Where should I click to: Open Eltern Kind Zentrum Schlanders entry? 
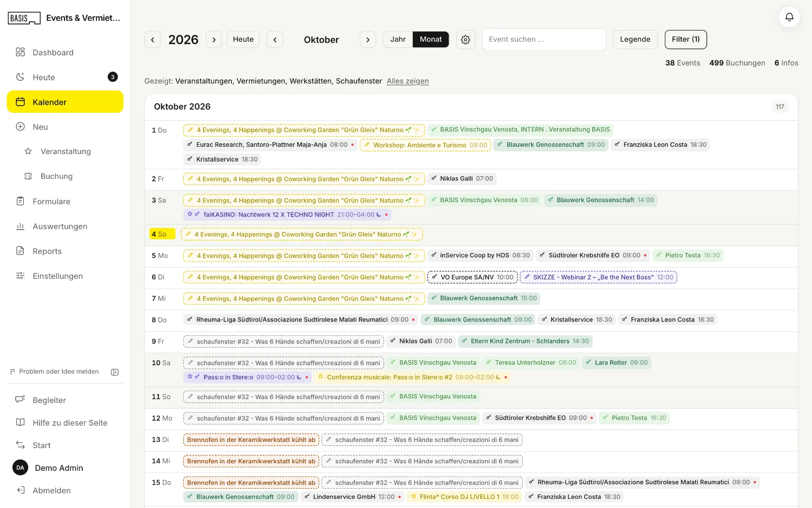[525, 341]
